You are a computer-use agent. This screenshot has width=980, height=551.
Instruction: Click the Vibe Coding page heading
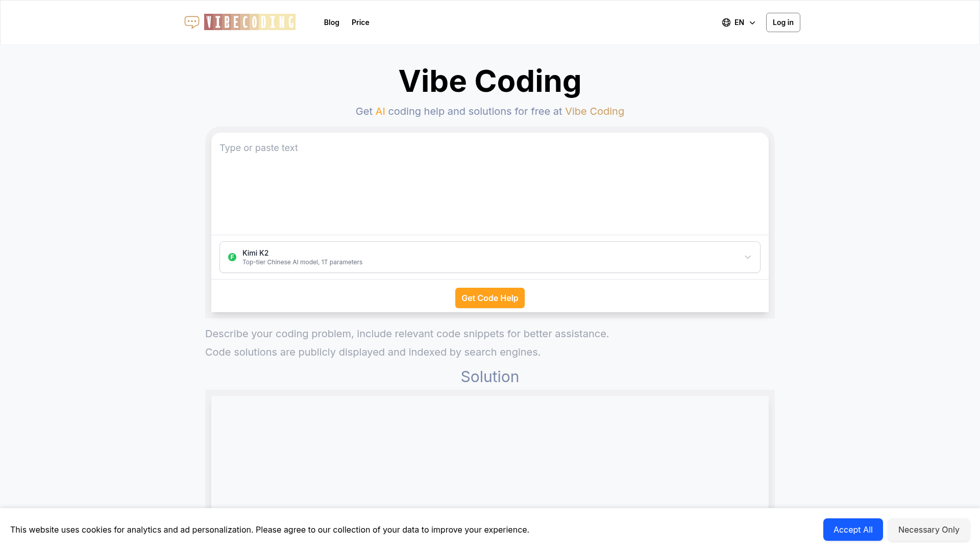[489, 81]
